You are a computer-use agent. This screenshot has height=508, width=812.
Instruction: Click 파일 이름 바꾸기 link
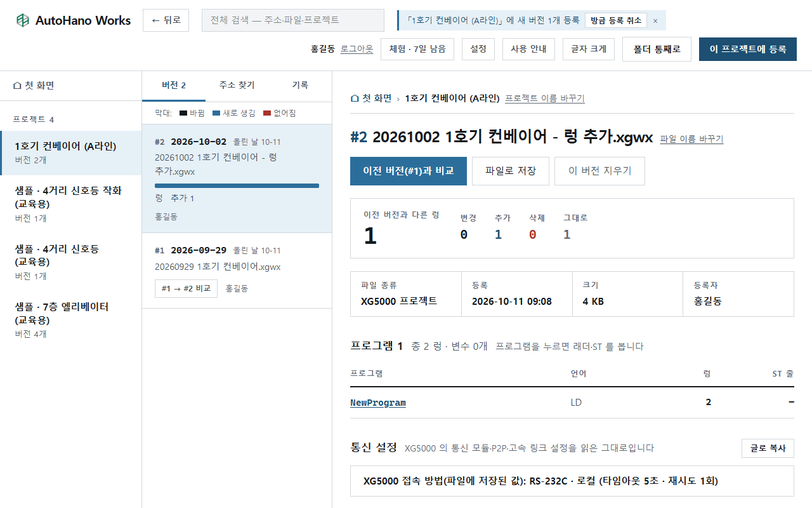click(x=691, y=139)
